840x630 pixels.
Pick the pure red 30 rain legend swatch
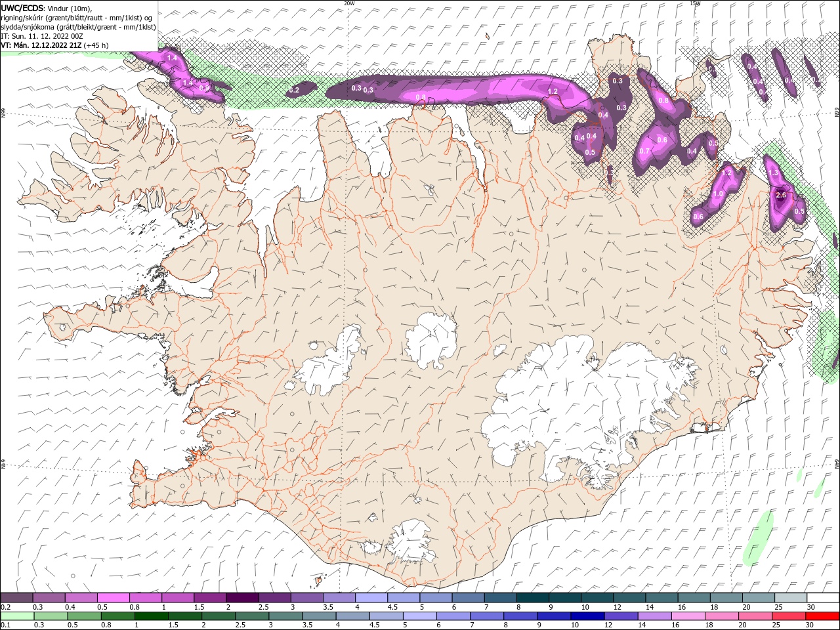(822, 616)
